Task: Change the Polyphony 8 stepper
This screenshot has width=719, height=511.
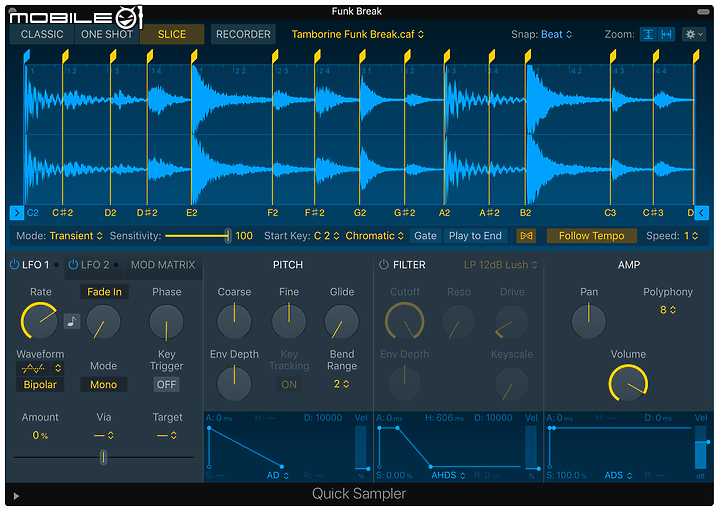Action: point(668,310)
